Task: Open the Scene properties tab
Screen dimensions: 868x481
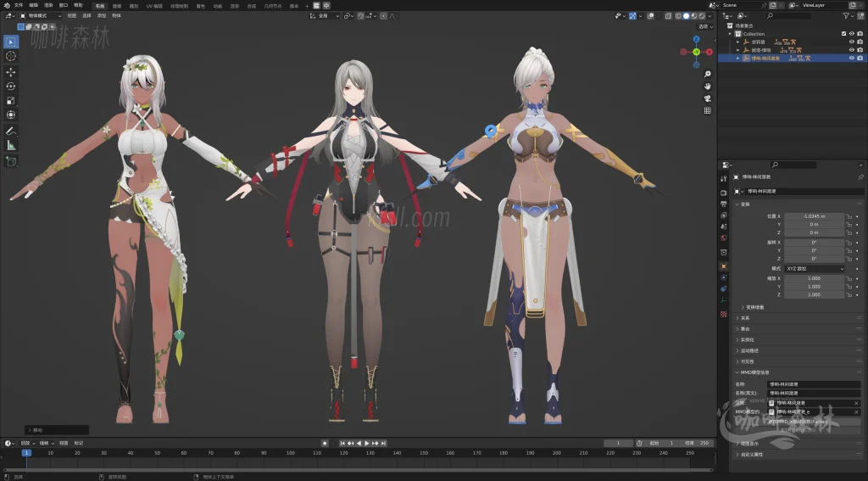Action: tap(724, 227)
